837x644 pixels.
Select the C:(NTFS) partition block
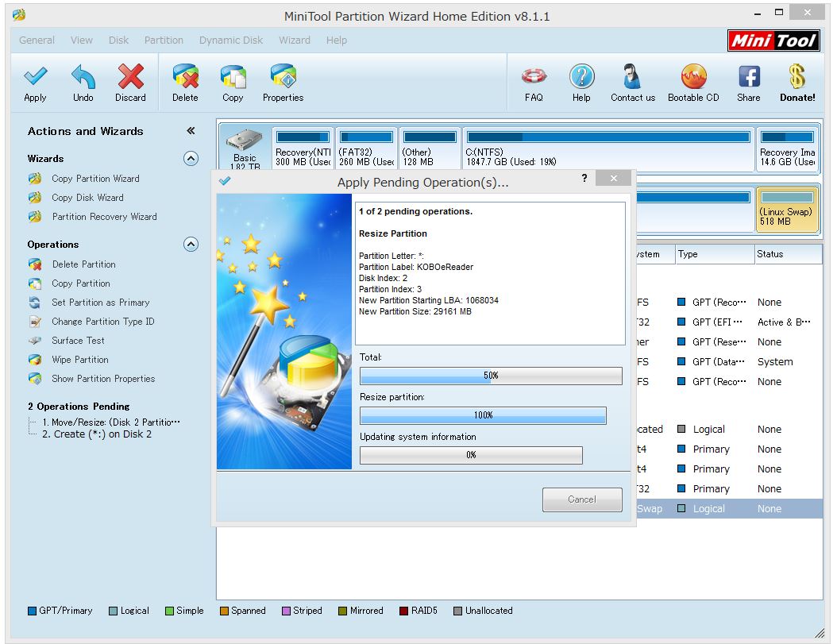coord(608,148)
